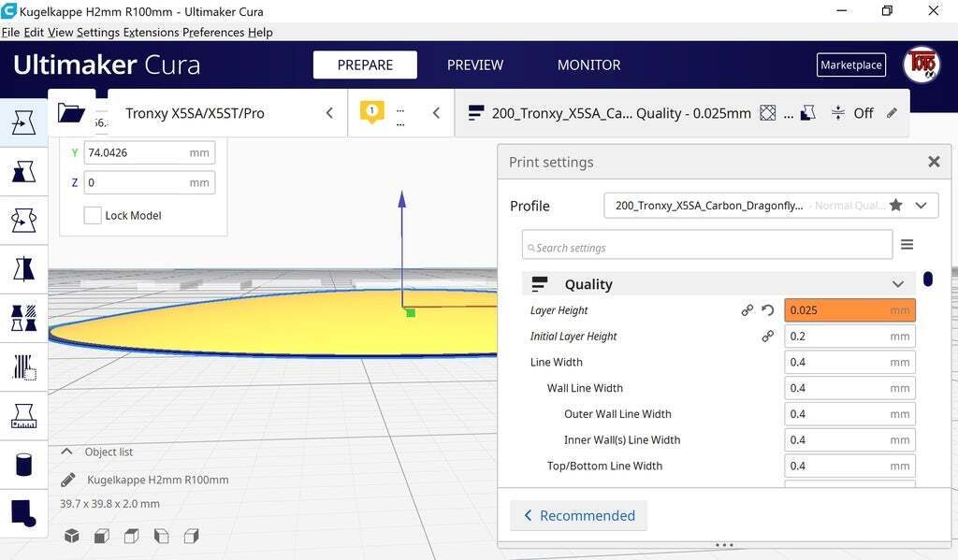The height and width of the screenshot is (560, 958).
Task: Click the profile favorite star icon
Action: click(895, 205)
